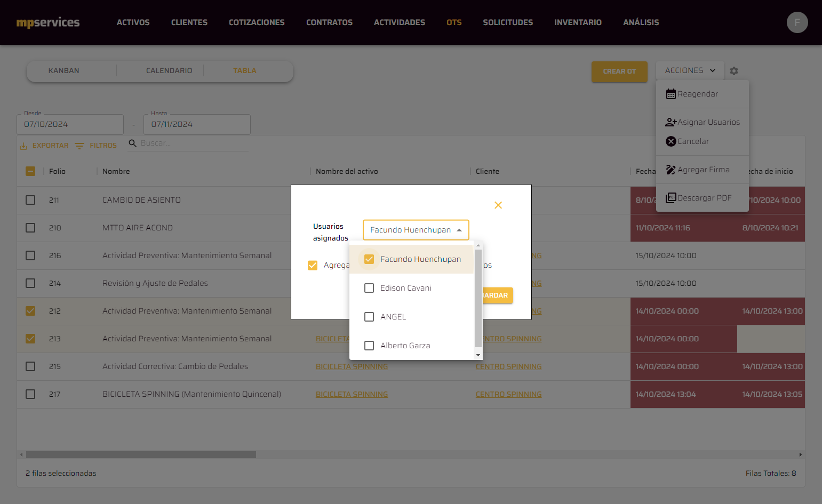
Task: Open the OTS section
Action: [x=454, y=22]
